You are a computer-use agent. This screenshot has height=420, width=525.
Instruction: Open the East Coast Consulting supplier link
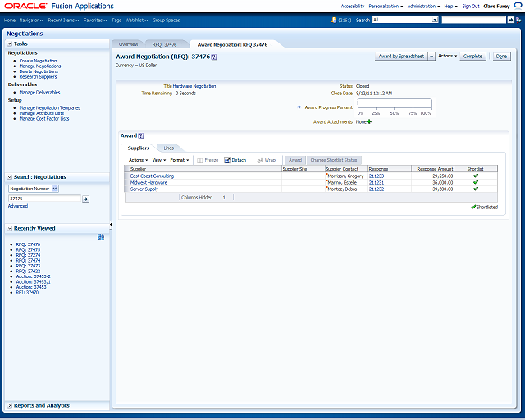(x=152, y=176)
